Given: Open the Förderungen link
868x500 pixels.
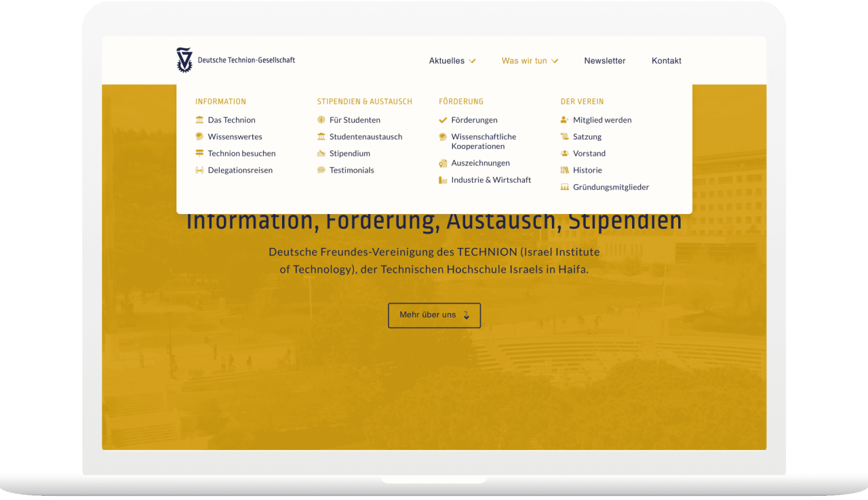Looking at the screenshot, I should point(475,120).
